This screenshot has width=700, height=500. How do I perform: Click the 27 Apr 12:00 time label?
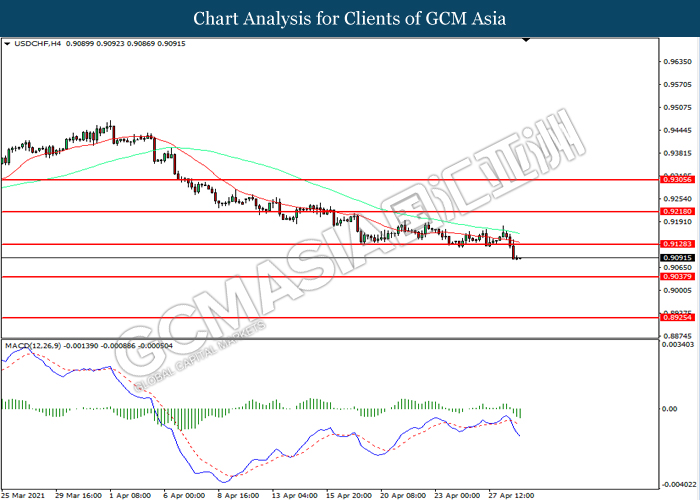(511, 495)
